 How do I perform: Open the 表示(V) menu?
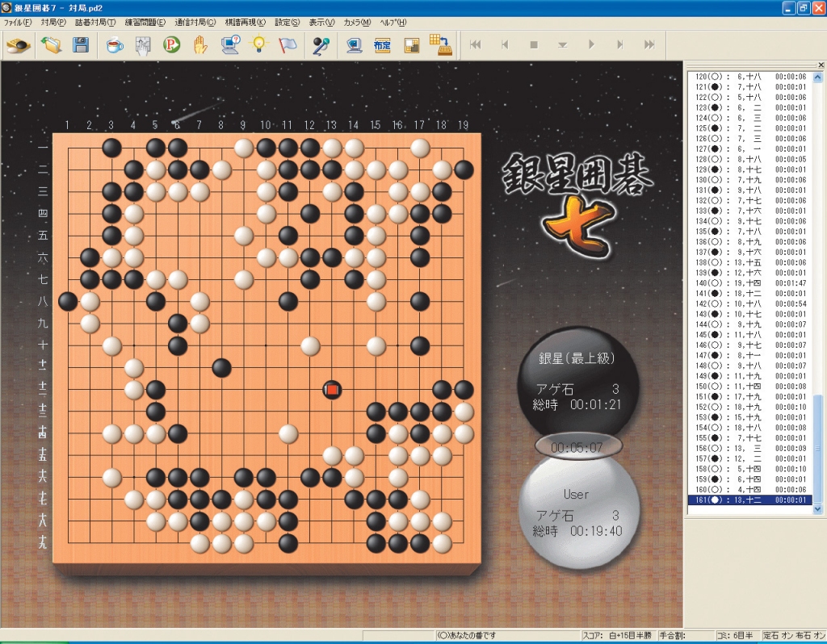[x=321, y=22]
